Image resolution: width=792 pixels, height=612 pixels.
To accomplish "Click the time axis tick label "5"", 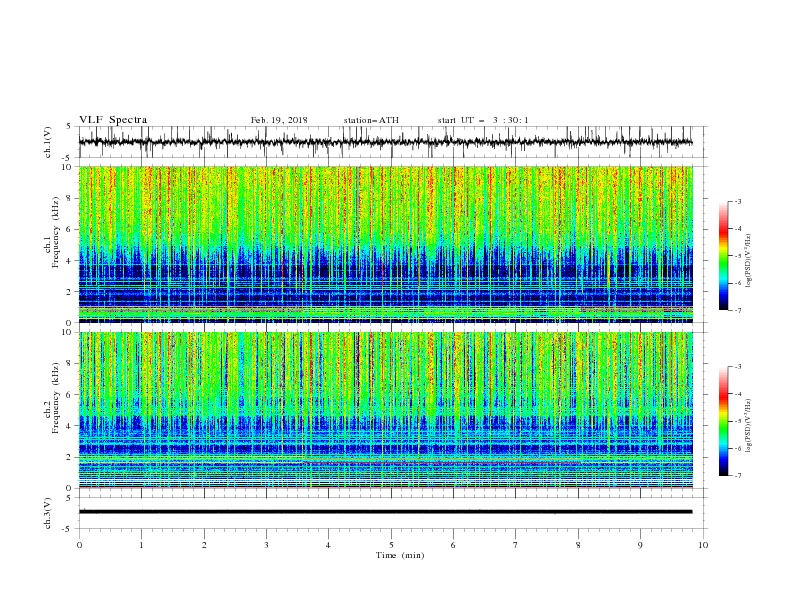I will (x=391, y=545).
